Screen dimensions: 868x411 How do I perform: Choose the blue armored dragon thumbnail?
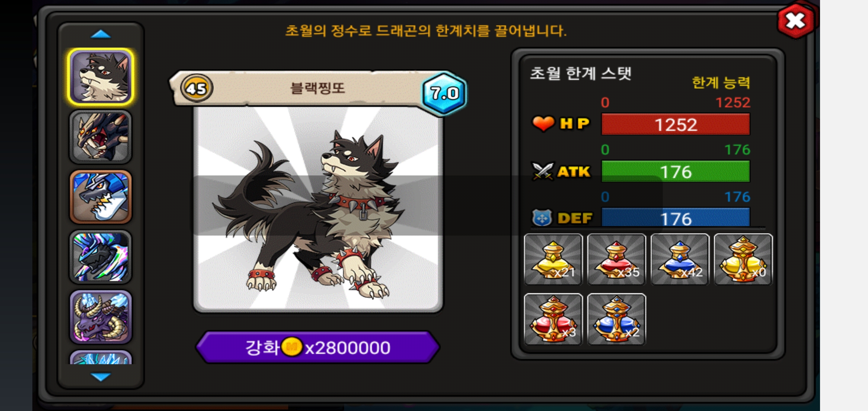pos(101,197)
